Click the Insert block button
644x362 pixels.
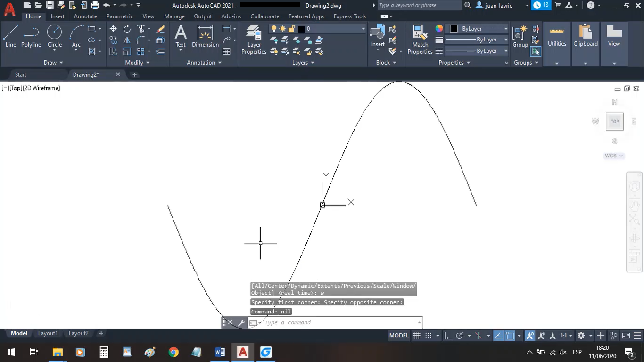pyautogui.click(x=378, y=36)
